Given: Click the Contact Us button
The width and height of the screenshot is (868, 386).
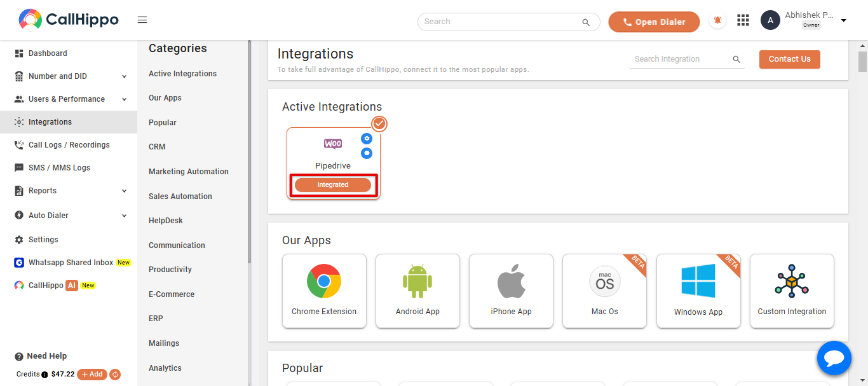Looking at the screenshot, I should point(790,59).
